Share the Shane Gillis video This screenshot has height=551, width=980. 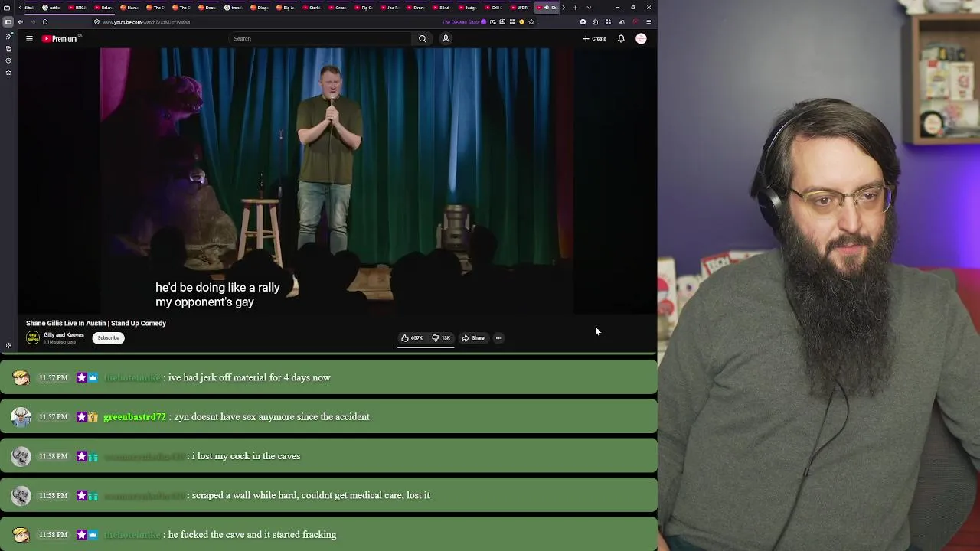tap(473, 337)
